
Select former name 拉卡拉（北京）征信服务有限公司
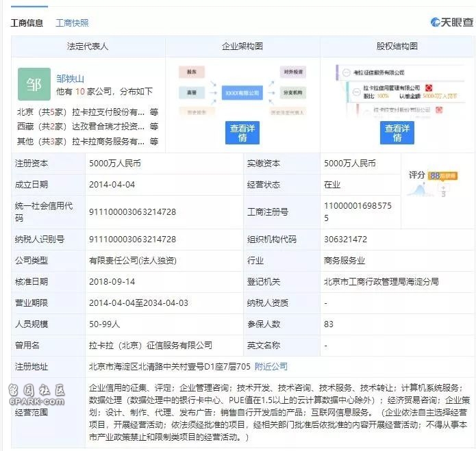pyautogui.click(x=151, y=346)
